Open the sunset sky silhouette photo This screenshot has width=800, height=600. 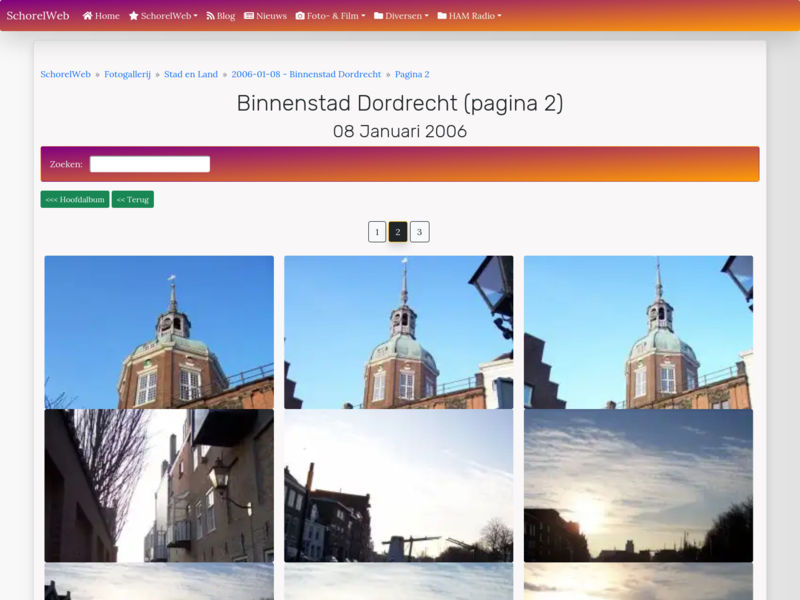tap(638, 486)
